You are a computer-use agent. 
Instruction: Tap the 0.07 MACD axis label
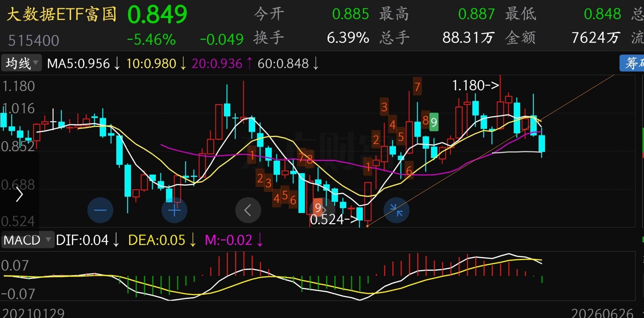click(15, 266)
